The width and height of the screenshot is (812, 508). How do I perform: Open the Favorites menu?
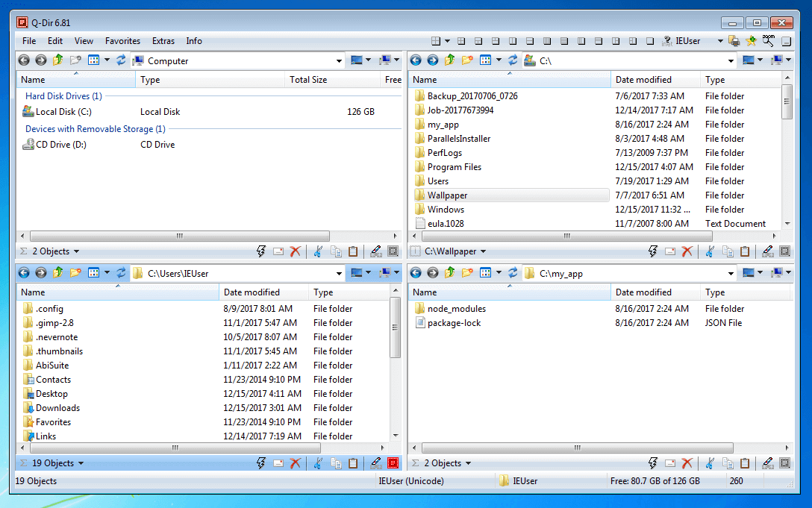point(122,41)
